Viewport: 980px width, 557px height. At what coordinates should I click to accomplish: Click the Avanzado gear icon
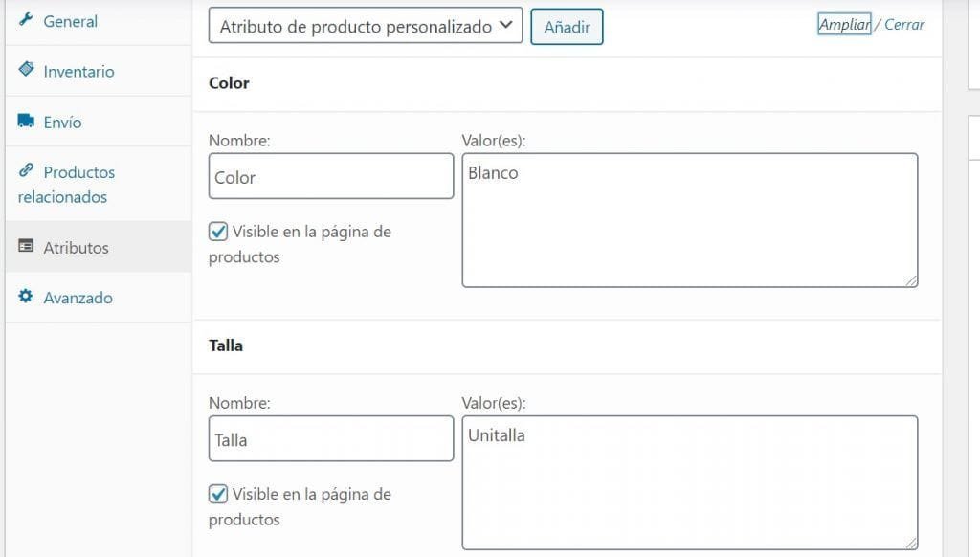26,296
